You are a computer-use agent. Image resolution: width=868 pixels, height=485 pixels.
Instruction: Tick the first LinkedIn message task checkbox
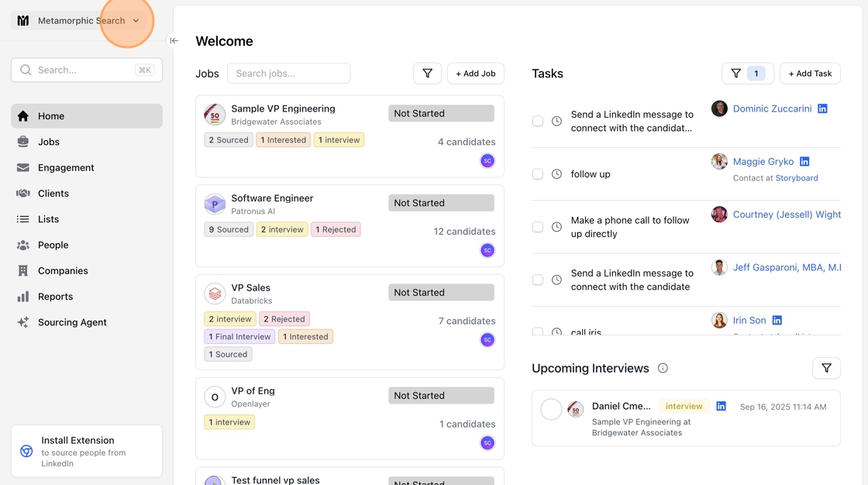pyautogui.click(x=538, y=121)
